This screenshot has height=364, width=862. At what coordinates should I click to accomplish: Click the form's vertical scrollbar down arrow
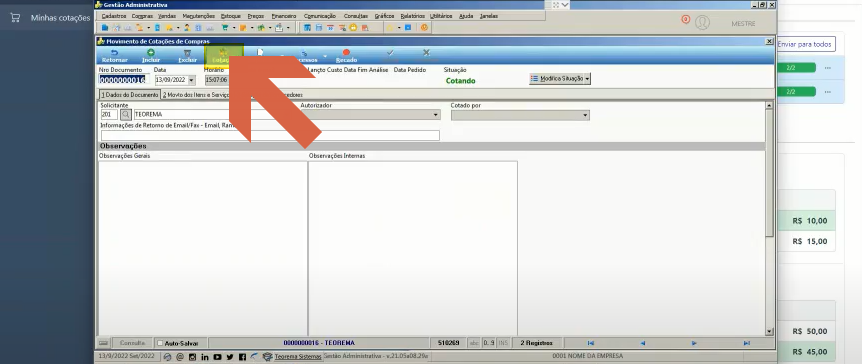pyautogui.click(x=769, y=332)
